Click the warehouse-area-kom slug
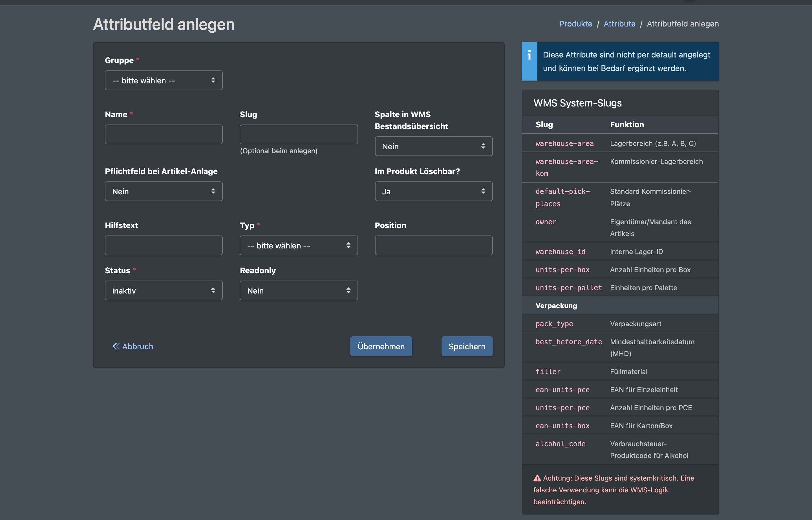This screenshot has width=812, height=520. point(567,168)
